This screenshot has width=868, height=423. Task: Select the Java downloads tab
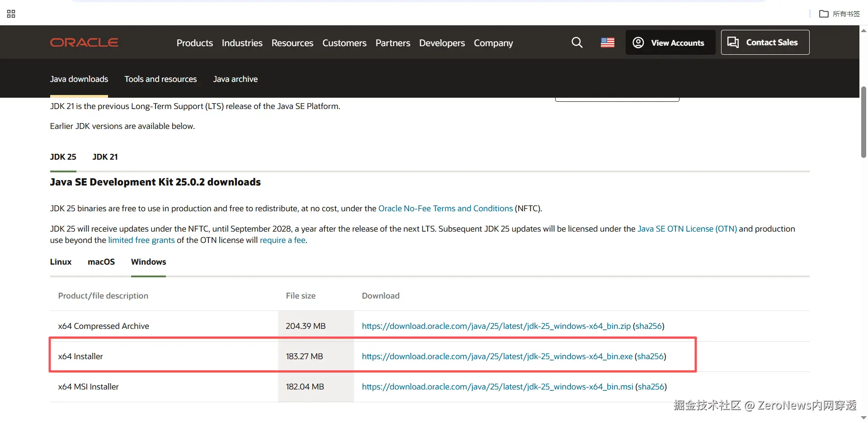coord(79,79)
